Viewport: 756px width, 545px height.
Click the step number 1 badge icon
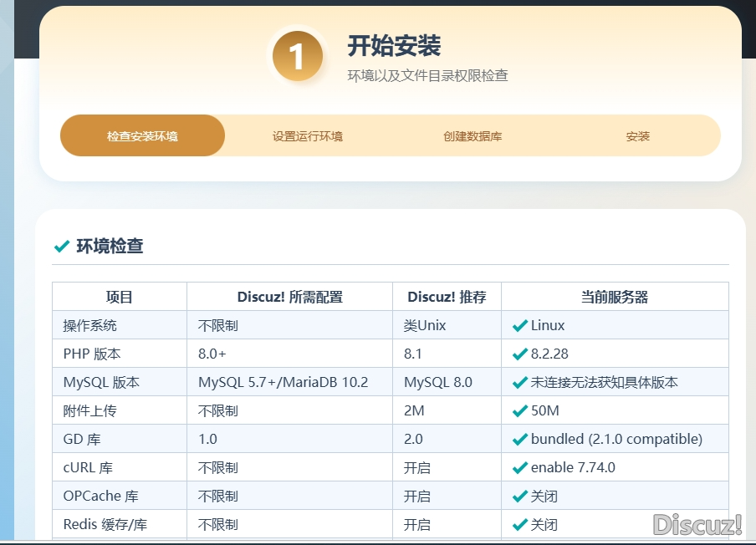coord(297,56)
